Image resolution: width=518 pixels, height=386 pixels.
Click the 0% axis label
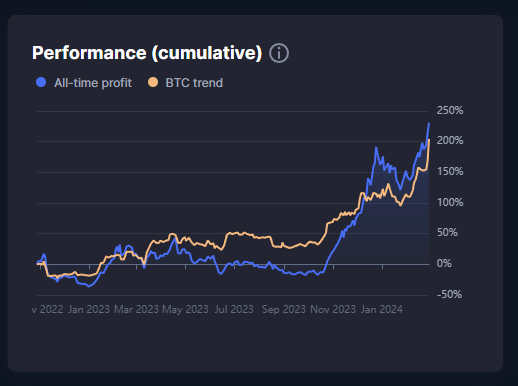point(444,264)
